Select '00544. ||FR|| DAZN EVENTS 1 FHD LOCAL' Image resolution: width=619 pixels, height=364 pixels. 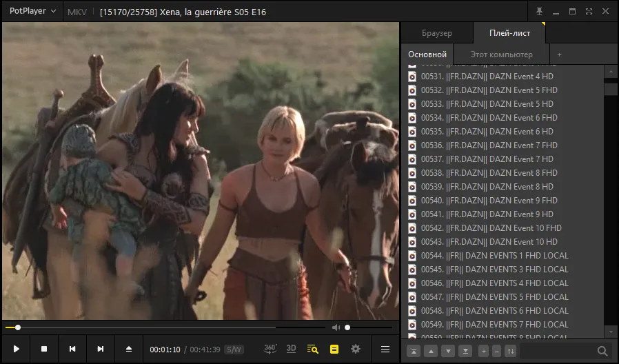coord(503,256)
